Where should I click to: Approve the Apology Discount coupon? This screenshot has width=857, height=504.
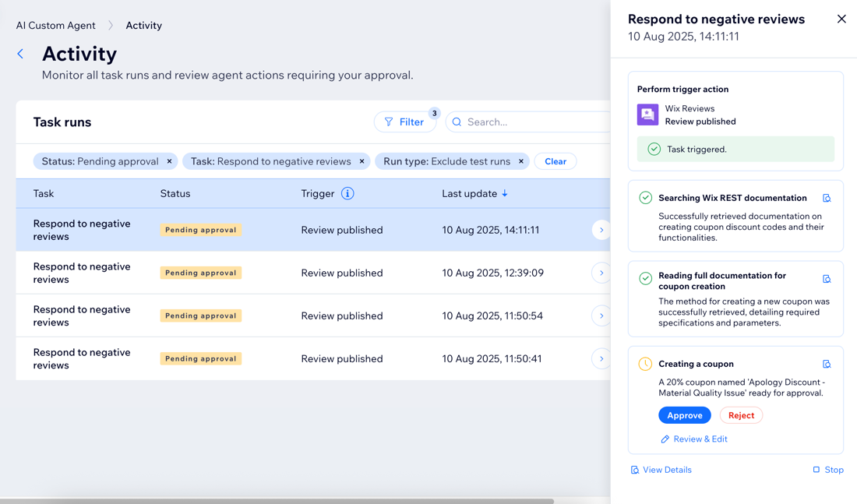(x=684, y=415)
